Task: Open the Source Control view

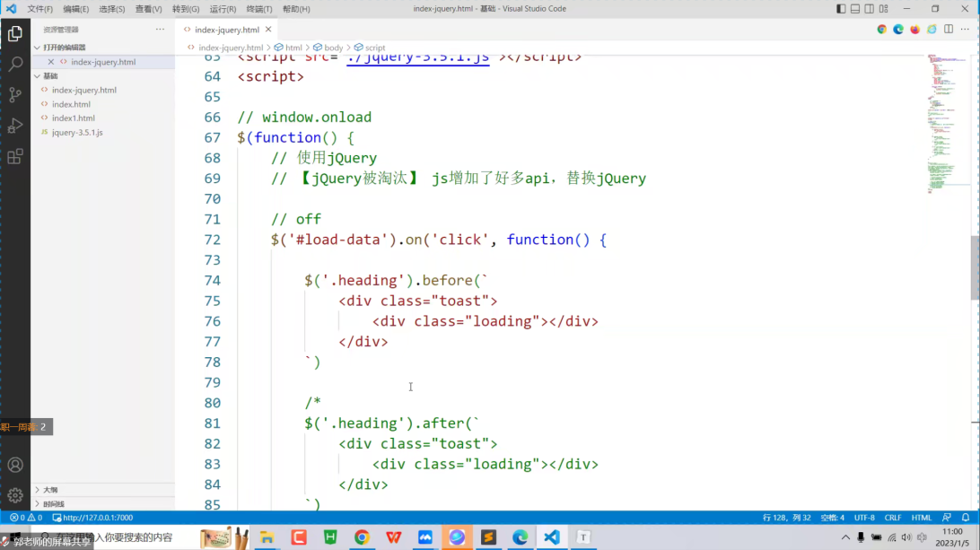Action: [x=15, y=94]
